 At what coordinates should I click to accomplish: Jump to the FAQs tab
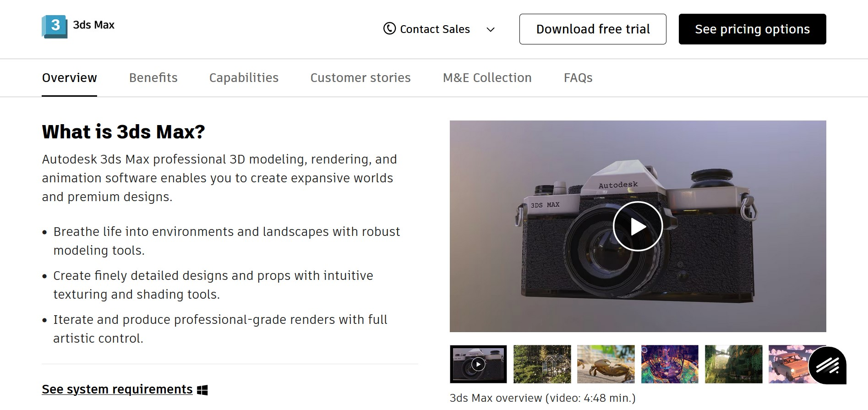578,78
